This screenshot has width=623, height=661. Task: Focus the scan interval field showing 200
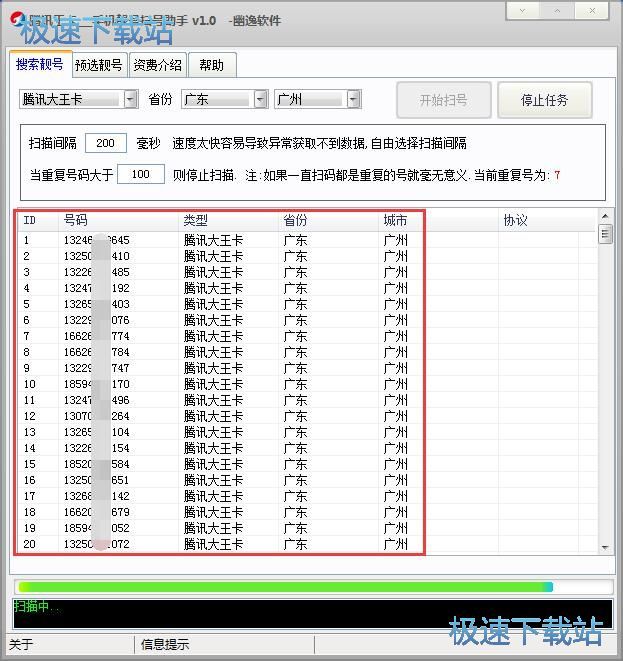pyautogui.click(x=106, y=143)
